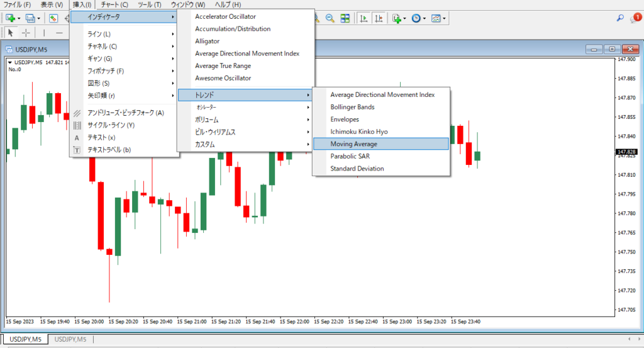The image size is (644, 348).
Task: Click the New Chart icon in toolbar
Action: (11, 18)
